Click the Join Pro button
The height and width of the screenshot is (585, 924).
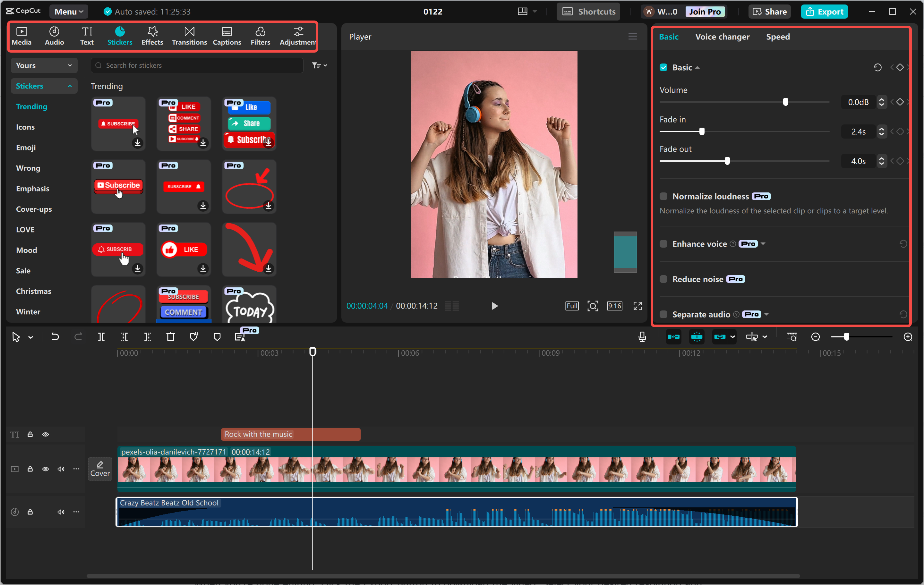[x=705, y=11]
